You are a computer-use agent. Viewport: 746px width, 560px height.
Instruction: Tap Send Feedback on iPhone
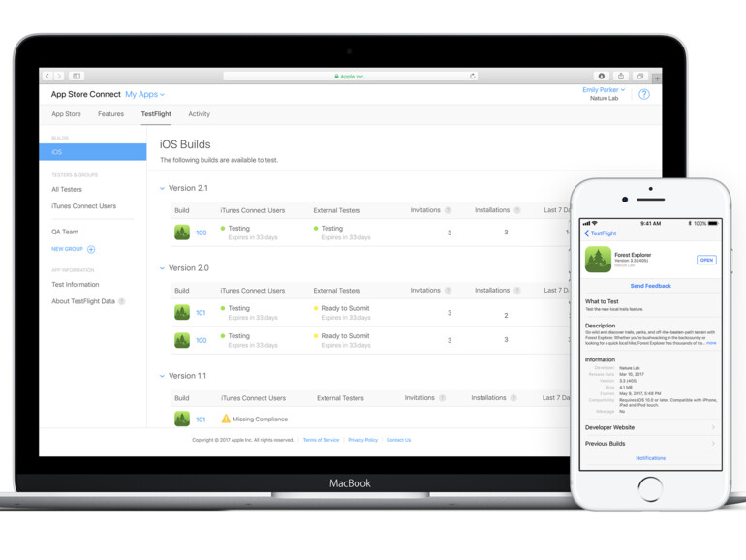tap(650, 286)
